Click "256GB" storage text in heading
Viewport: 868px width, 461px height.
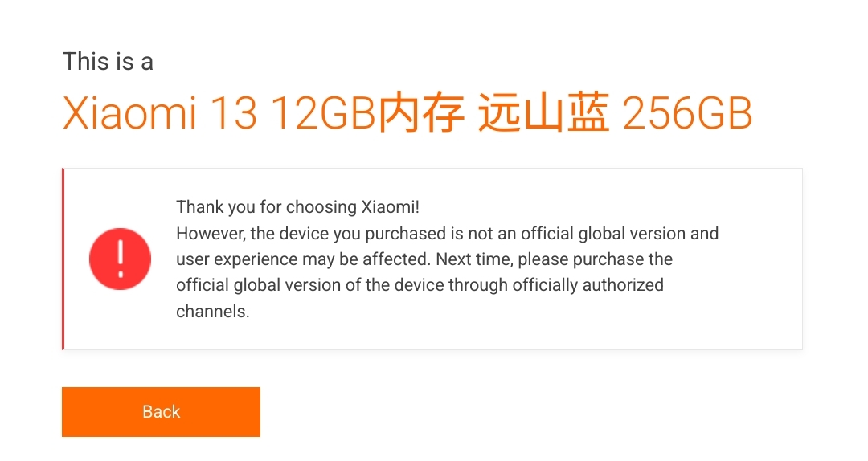point(687,114)
